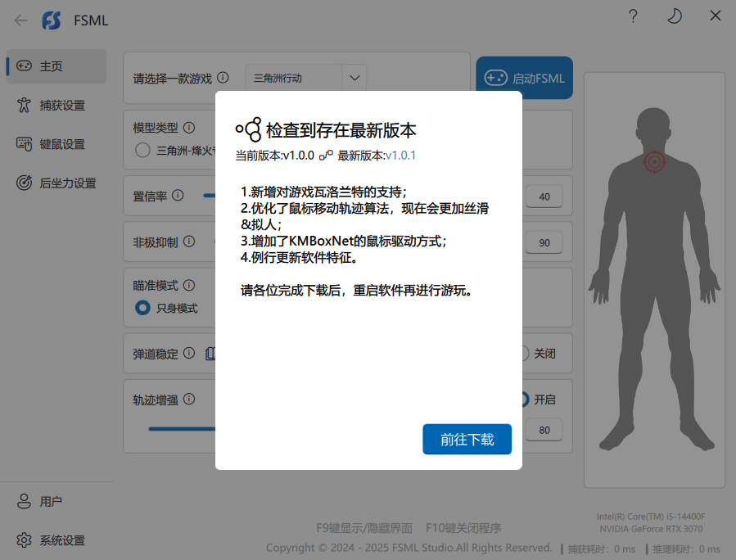This screenshot has width=736, height=560.
Task: Select the 三角洲-烽火 model radio button
Action: pos(142,150)
